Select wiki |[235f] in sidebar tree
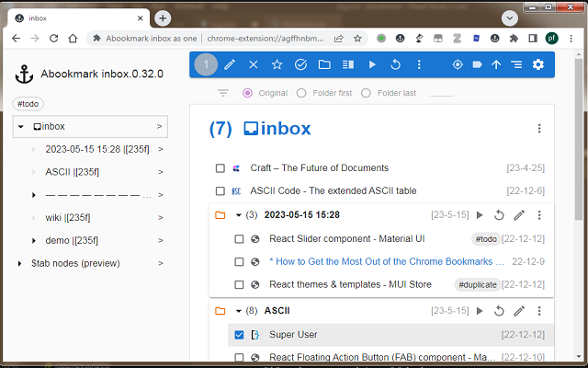The image size is (588, 368). pos(68,218)
